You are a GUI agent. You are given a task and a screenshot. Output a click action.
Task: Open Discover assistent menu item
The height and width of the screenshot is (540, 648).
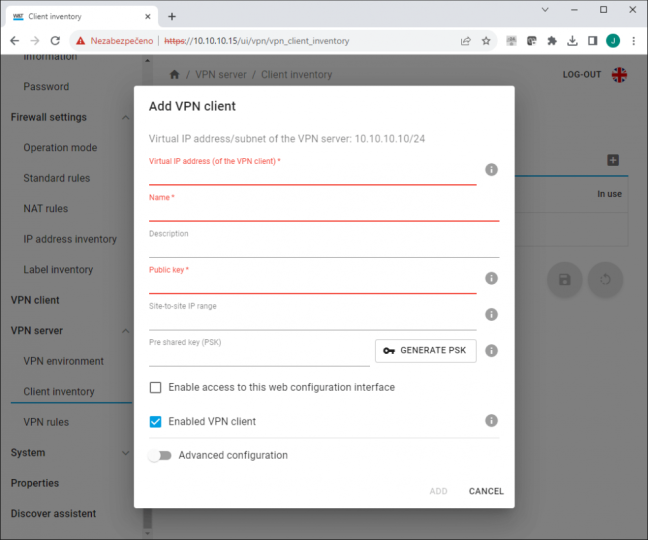(x=53, y=514)
